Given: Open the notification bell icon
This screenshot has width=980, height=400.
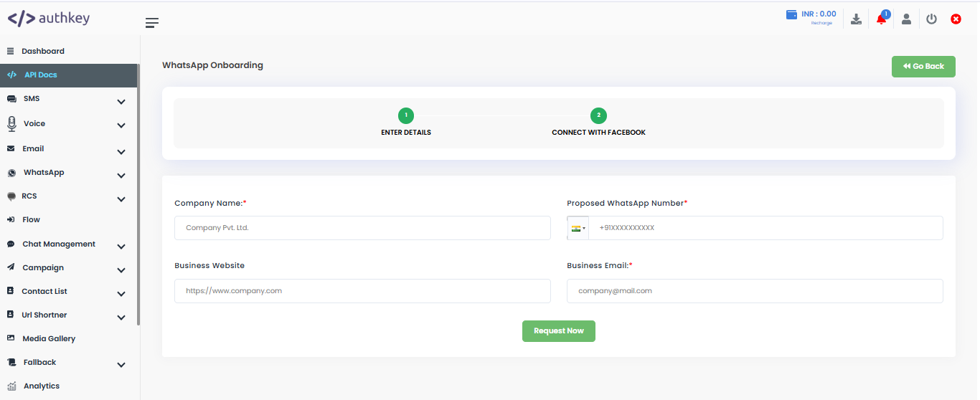Looking at the screenshot, I should point(881,19).
